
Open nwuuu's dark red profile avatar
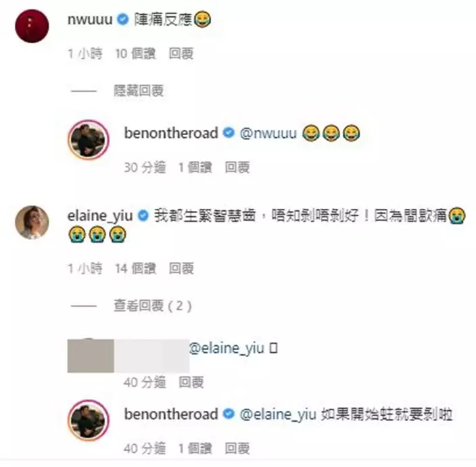pos(32,26)
